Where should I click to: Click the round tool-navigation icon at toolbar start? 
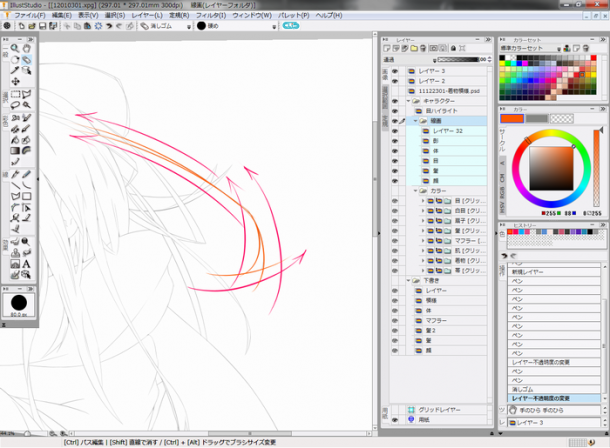(7, 26)
